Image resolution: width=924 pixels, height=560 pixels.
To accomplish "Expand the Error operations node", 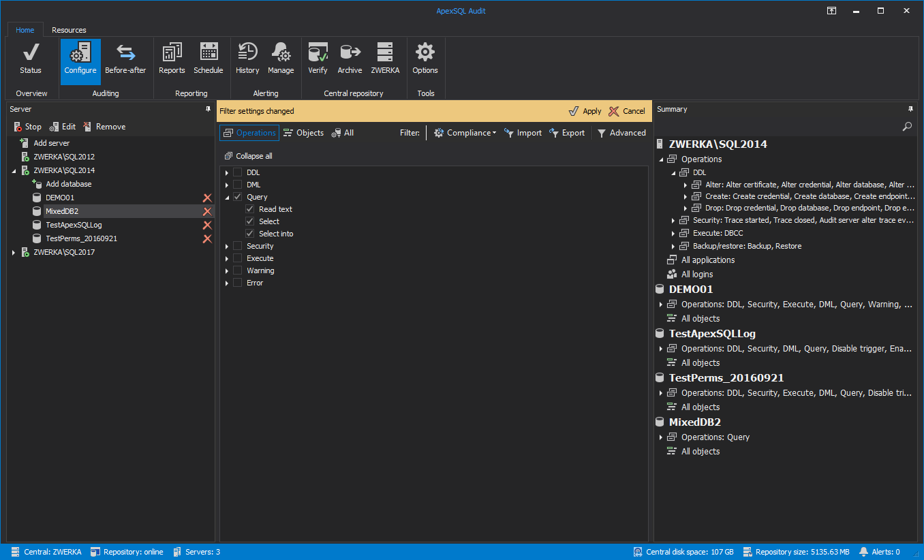I will tap(227, 283).
